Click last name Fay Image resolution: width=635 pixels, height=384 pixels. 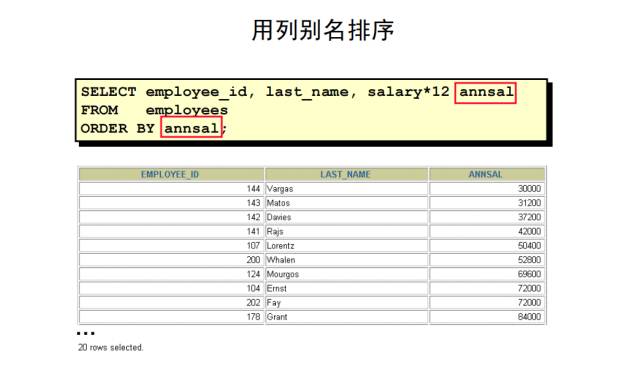(273, 303)
